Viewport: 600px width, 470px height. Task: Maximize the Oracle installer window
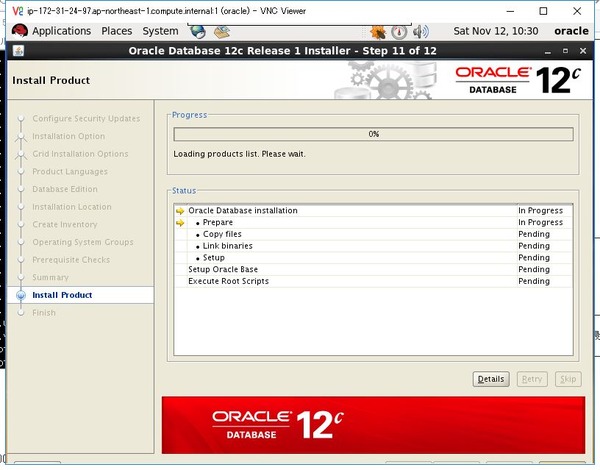(x=565, y=51)
